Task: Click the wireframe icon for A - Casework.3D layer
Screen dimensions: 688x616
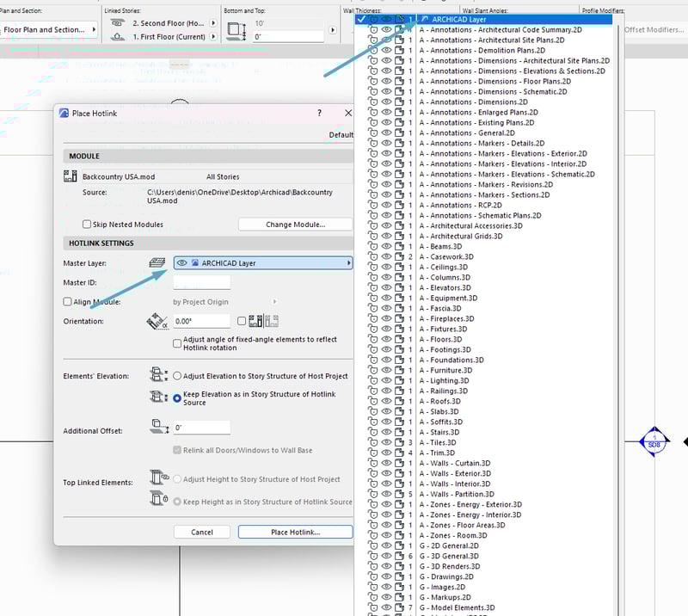Action: [399, 257]
